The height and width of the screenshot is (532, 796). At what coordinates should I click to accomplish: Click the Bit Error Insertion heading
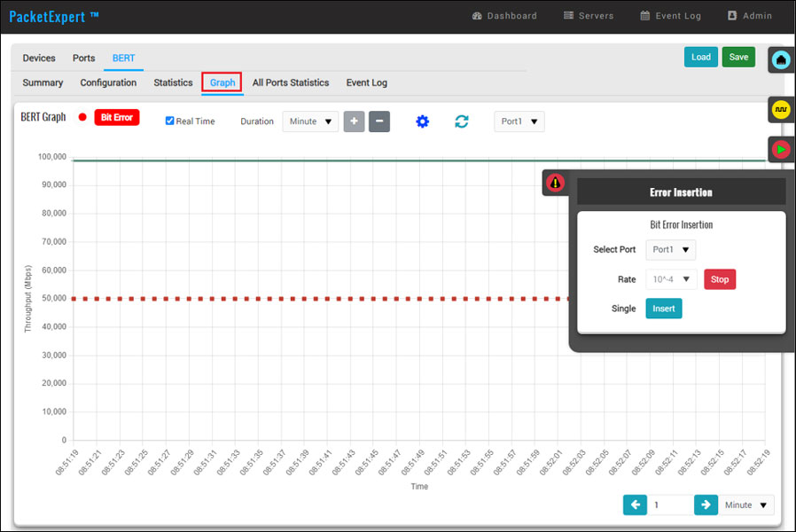pyautogui.click(x=682, y=224)
